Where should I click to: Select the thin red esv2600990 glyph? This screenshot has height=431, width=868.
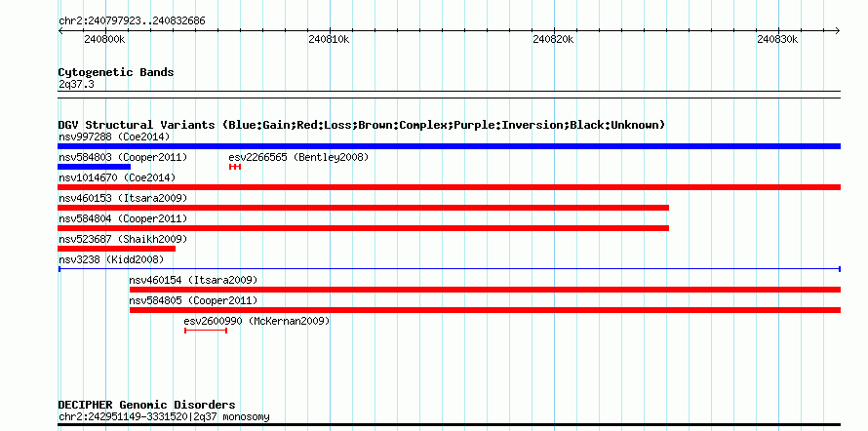point(206,331)
